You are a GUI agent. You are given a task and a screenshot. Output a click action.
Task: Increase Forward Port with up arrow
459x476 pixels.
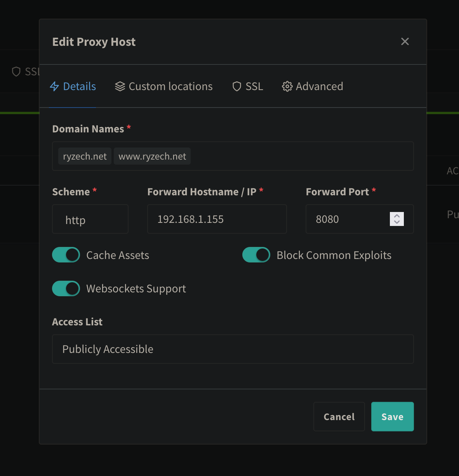coord(397,216)
